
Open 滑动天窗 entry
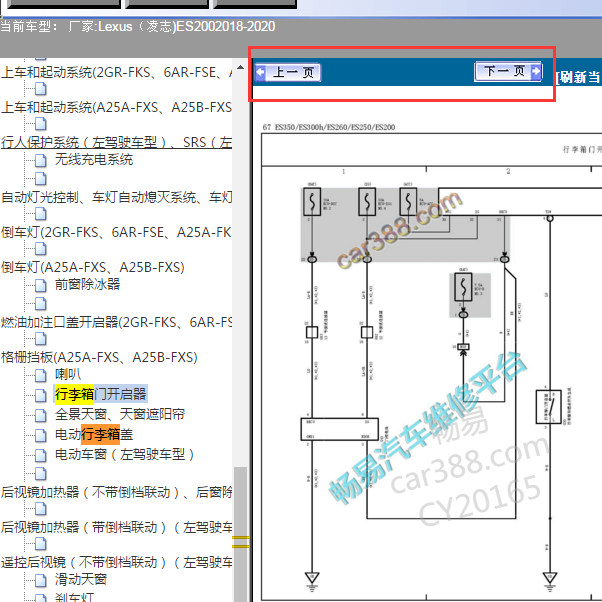pyautogui.click(x=81, y=579)
